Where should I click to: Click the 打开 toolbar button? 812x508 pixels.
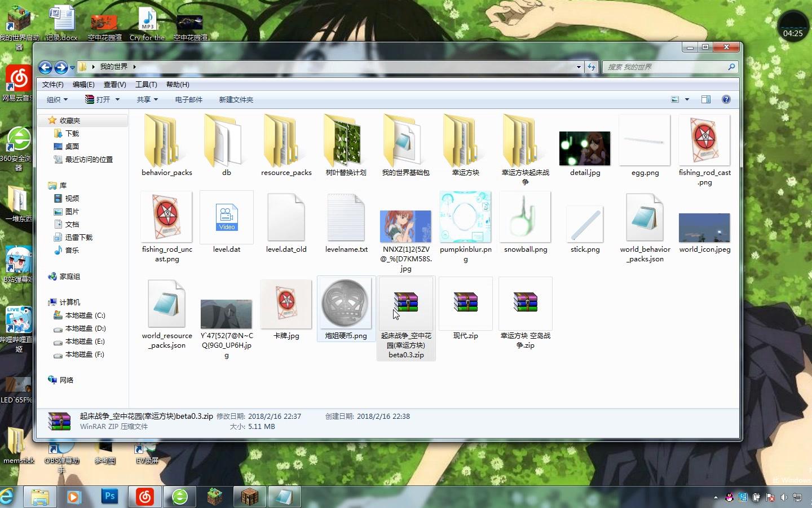(x=98, y=99)
